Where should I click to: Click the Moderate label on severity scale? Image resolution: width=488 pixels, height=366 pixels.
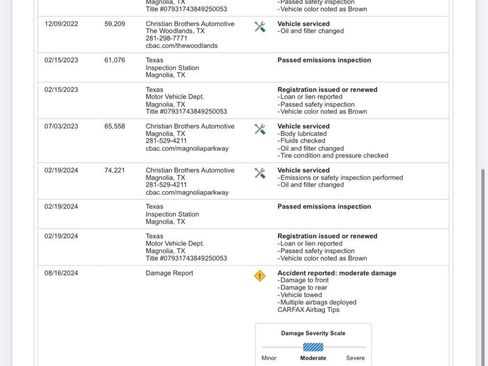click(313, 358)
